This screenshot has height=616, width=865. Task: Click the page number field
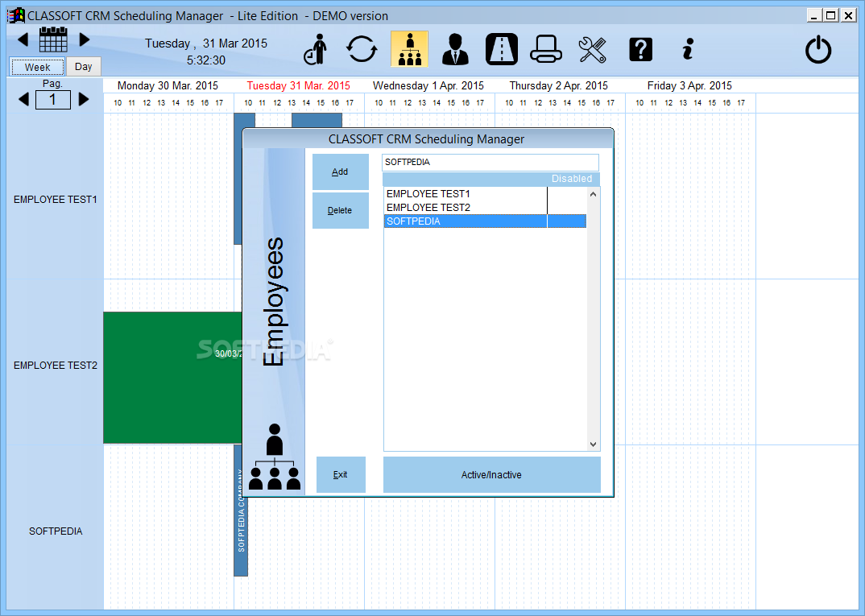[x=53, y=100]
